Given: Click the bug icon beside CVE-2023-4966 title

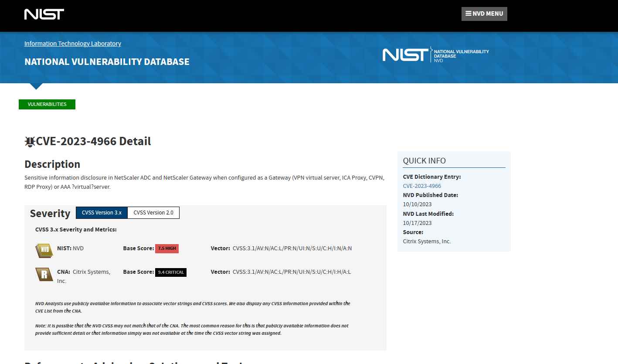Looking at the screenshot, I should pos(29,141).
